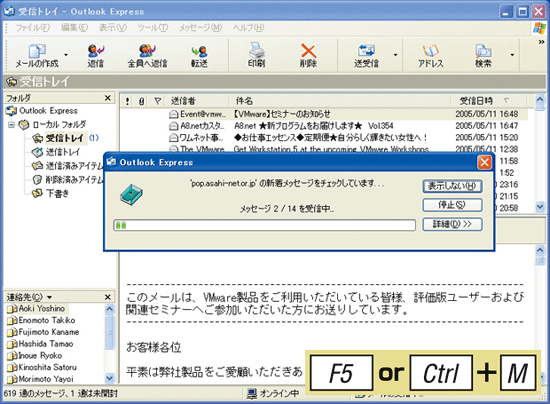This screenshot has height=404, width=550.
Task: Open the 表示(V) menu
Action: [x=113, y=28]
